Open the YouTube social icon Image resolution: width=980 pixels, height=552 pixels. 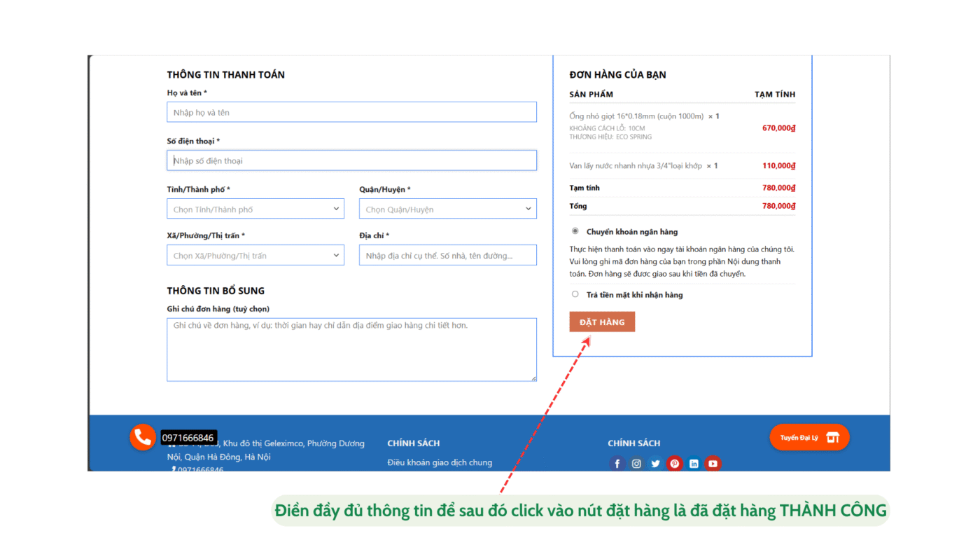(x=713, y=464)
